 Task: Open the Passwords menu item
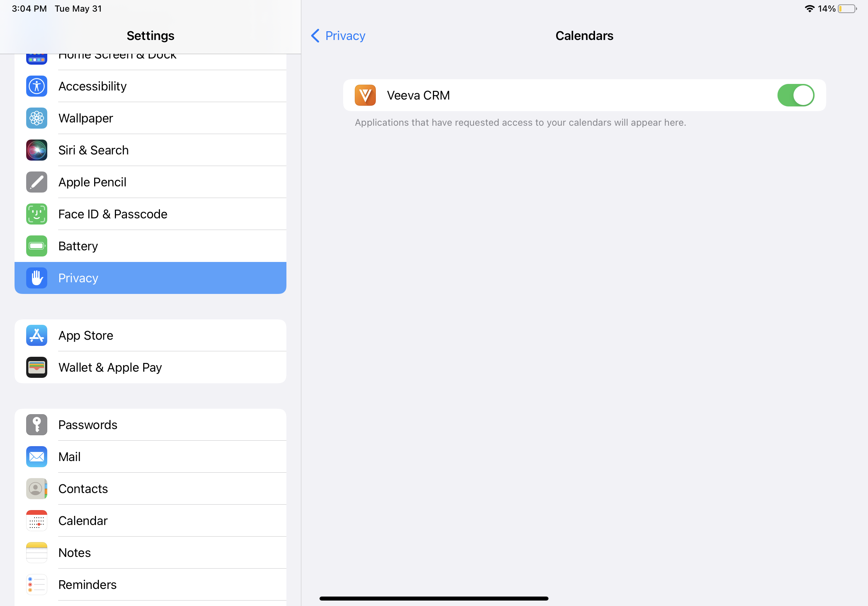pos(150,425)
